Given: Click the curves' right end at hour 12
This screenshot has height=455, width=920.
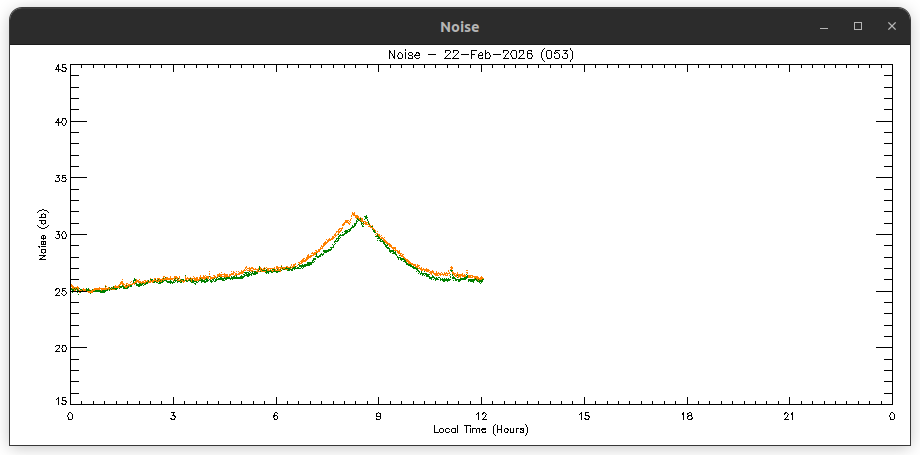Looking at the screenshot, I should (482, 279).
